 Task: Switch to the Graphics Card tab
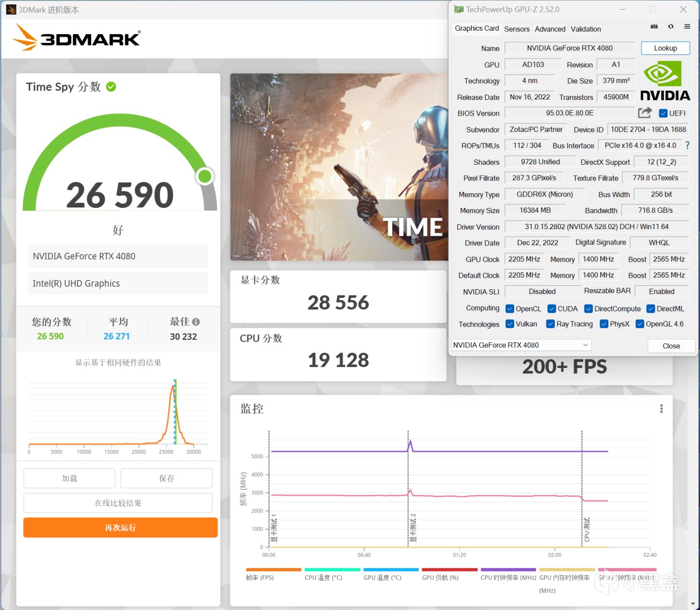pos(477,28)
